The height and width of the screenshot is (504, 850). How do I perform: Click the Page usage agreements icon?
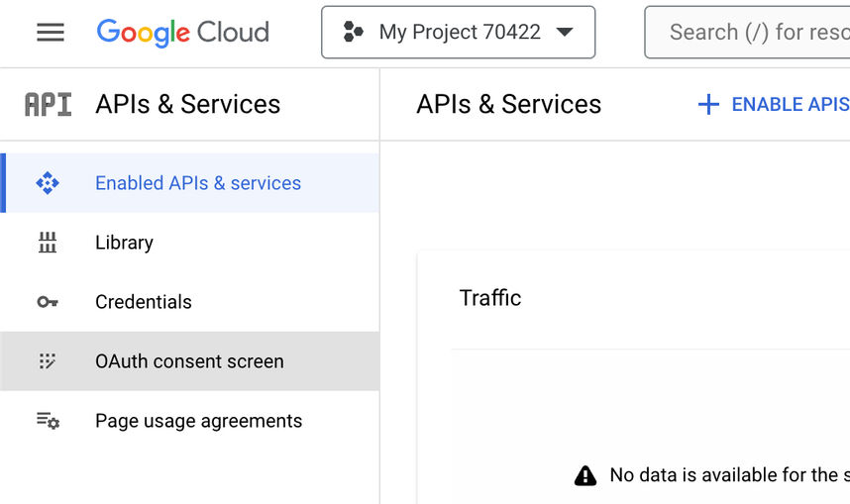(x=48, y=421)
